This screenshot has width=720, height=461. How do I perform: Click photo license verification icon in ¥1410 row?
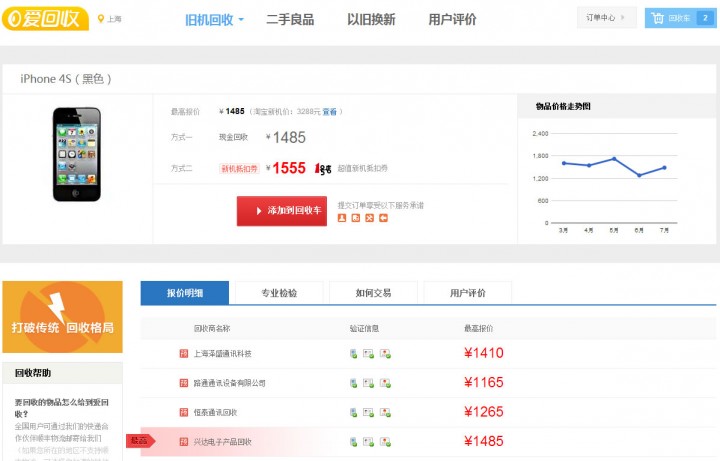tap(385, 354)
